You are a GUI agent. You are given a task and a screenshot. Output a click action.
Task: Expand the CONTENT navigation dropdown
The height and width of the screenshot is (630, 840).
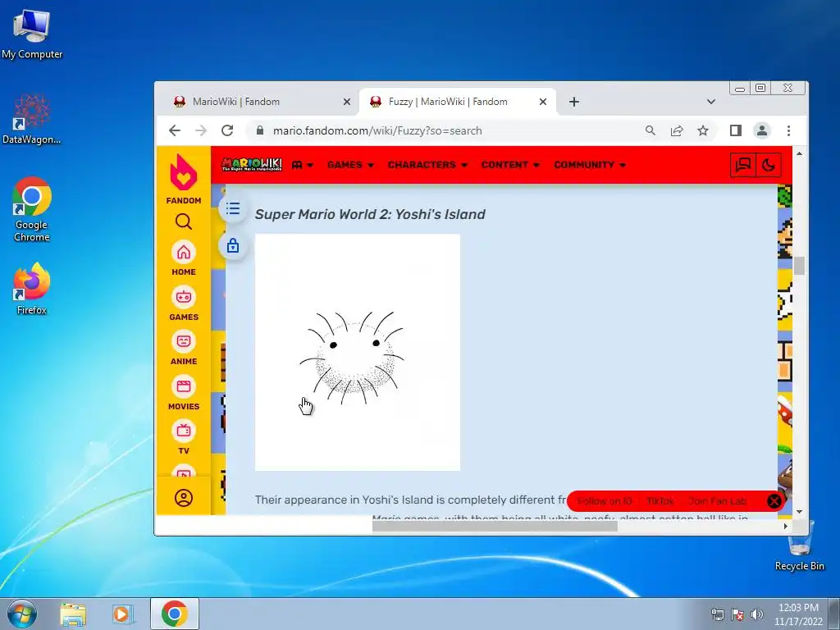coord(510,165)
